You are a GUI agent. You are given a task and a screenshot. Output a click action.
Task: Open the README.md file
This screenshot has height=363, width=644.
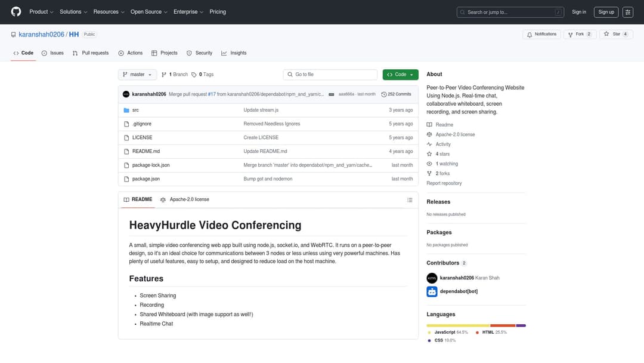pyautogui.click(x=146, y=151)
